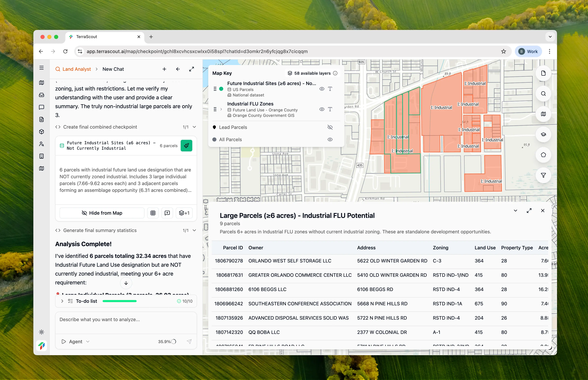Click the Hide from Map button

coord(102,213)
